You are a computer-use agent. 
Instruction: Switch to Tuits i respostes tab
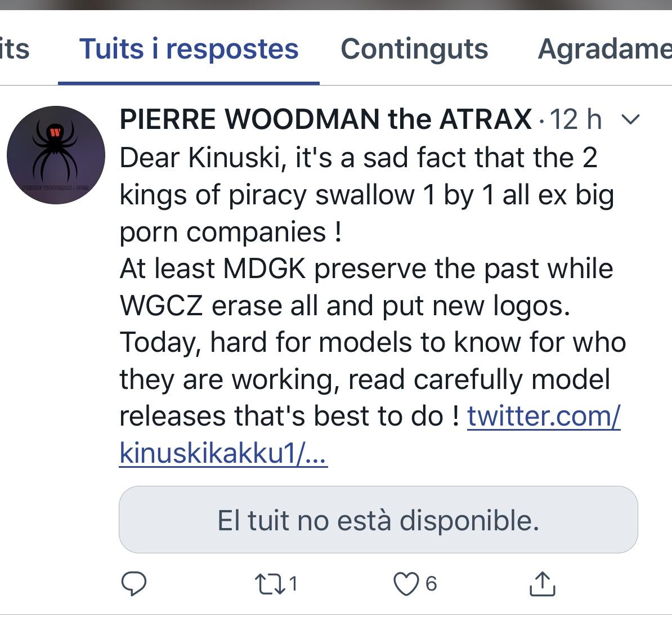point(189,49)
